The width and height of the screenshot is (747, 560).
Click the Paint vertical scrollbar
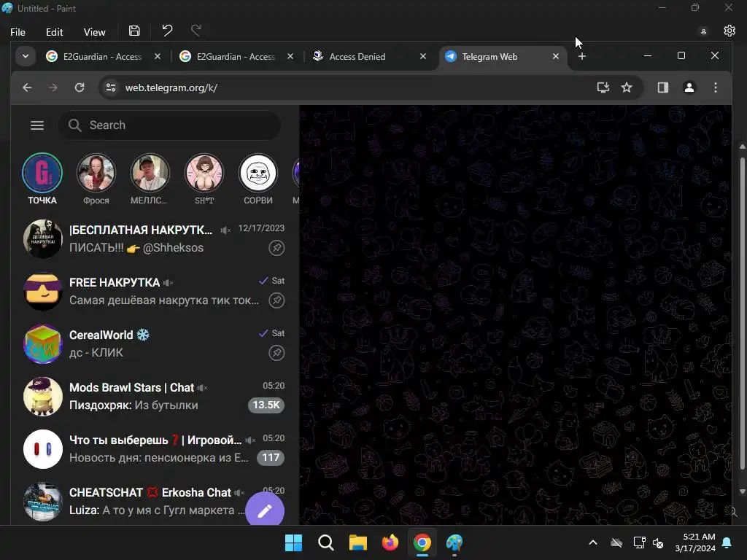coord(742,314)
